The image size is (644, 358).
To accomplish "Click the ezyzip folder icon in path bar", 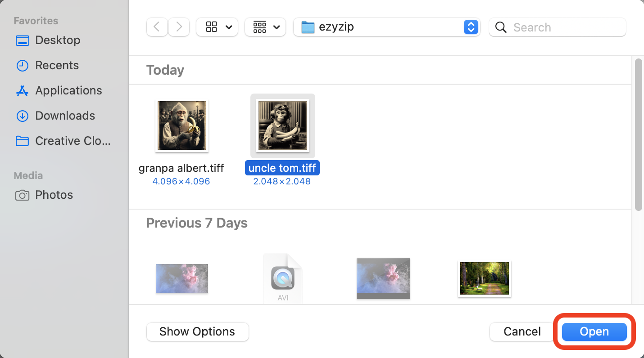I will click(x=308, y=27).
